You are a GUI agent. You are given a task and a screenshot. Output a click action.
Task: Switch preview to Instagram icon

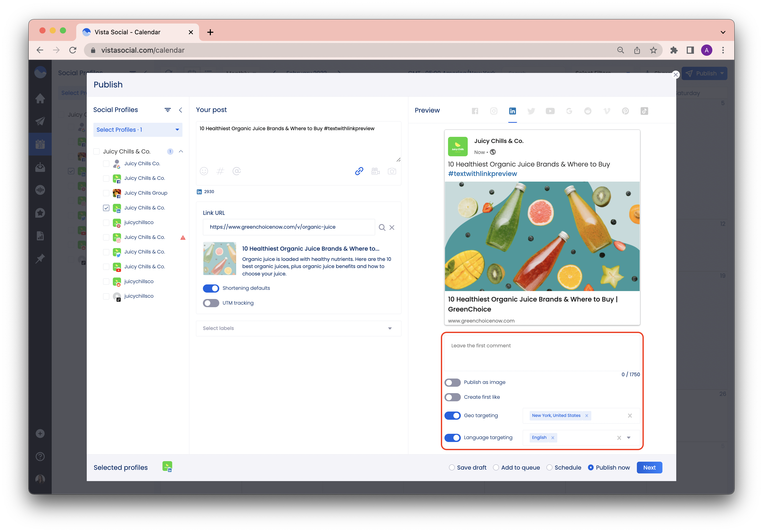(x=494, y=111)
